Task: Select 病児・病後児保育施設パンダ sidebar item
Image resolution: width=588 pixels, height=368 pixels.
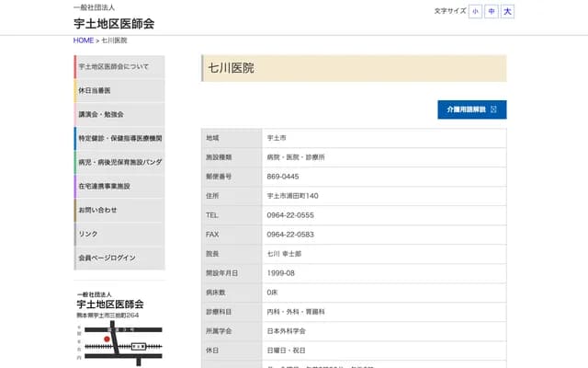Action: coord(119,163)
